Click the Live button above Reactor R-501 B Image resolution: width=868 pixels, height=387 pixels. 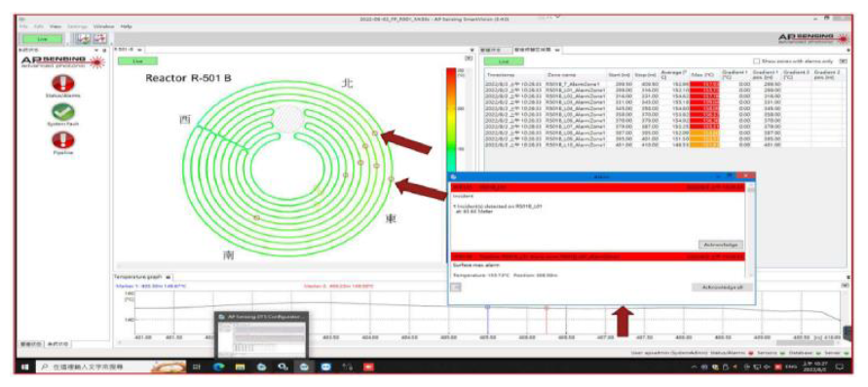tap(137, 61)
